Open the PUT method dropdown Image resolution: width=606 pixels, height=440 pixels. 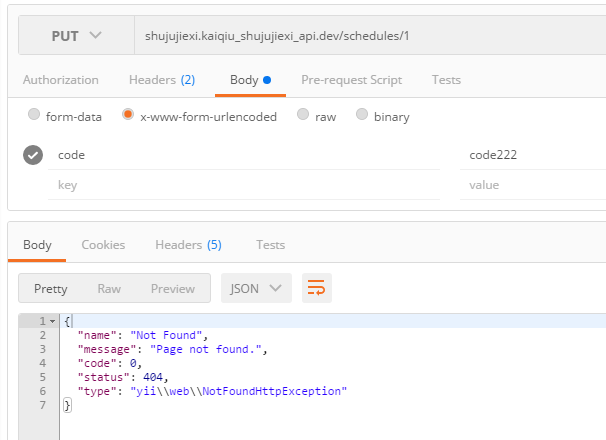(75, 35)
